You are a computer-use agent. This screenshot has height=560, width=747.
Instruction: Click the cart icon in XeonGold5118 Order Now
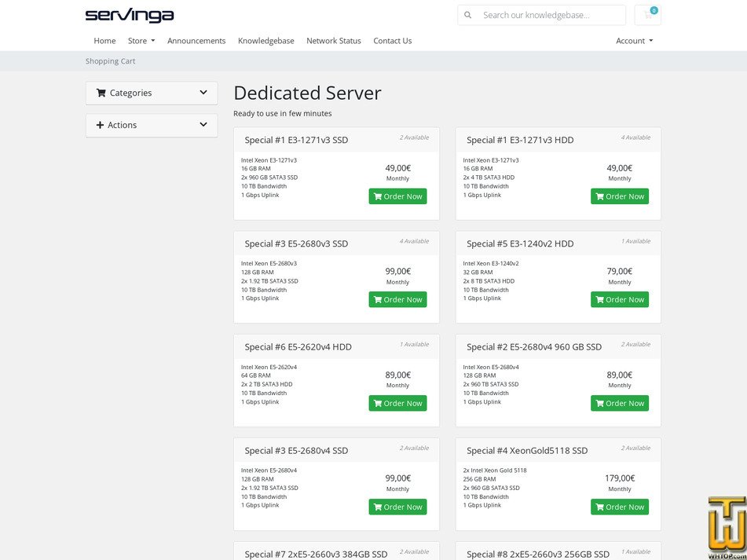tap(602, 507)
